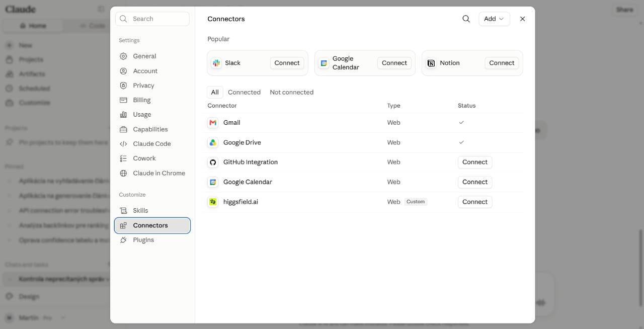
Task: Click the Account person icon
Action: point(123,71)
